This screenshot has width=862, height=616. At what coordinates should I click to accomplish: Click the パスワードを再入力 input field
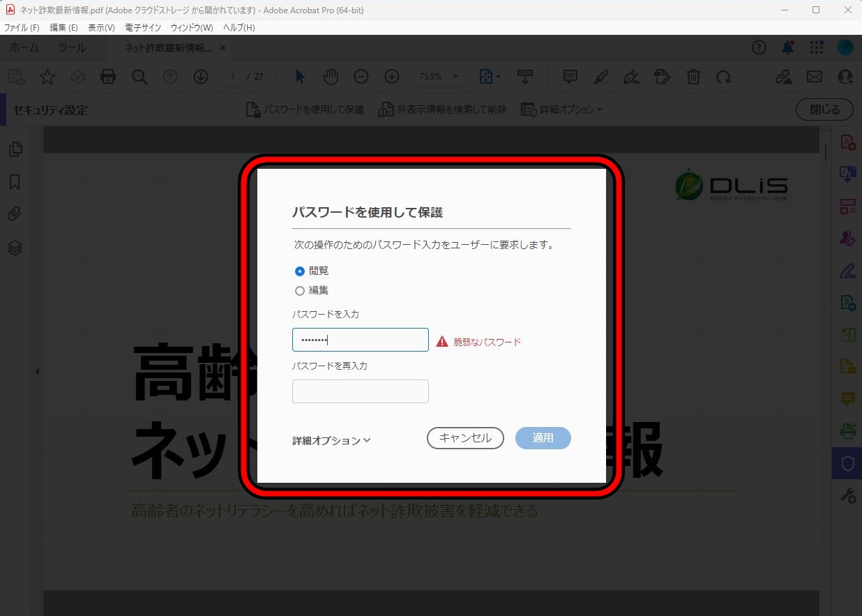(x=360, y=391)
